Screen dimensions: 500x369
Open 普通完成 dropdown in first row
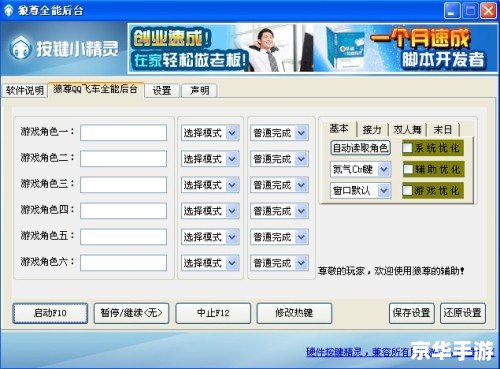point(279,133)
